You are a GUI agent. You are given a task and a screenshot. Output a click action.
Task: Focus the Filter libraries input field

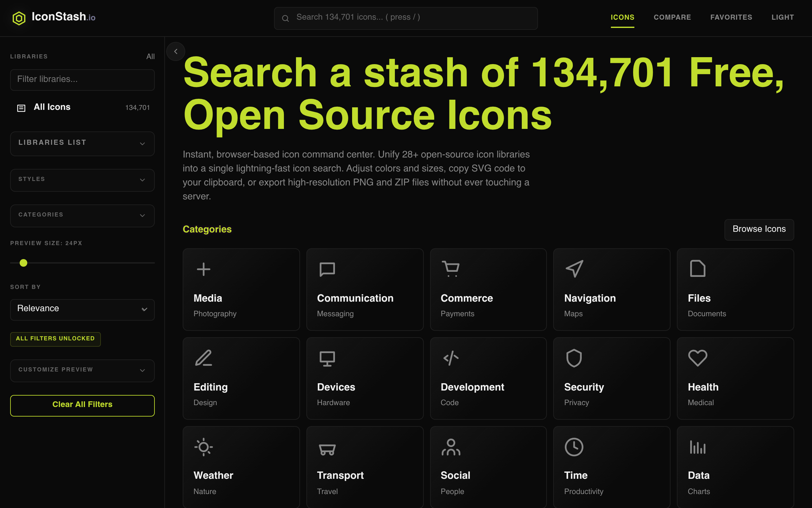[x=82, y=80]
